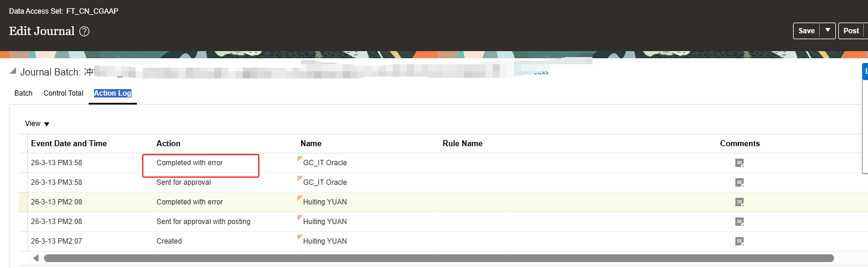Collapse the Journal Batch section

tap(13, 72)
